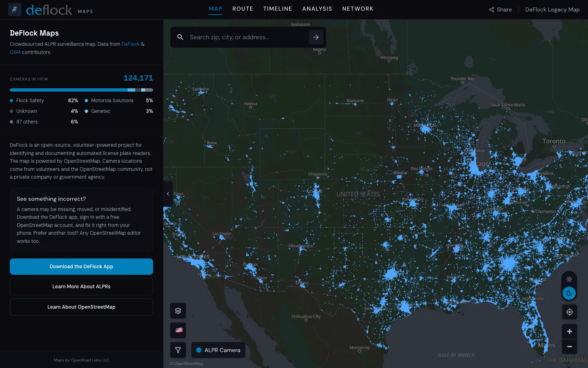Click the camera vendor share bar
Image resolution: width=588 pixels, height=368 pixels.
81,90
